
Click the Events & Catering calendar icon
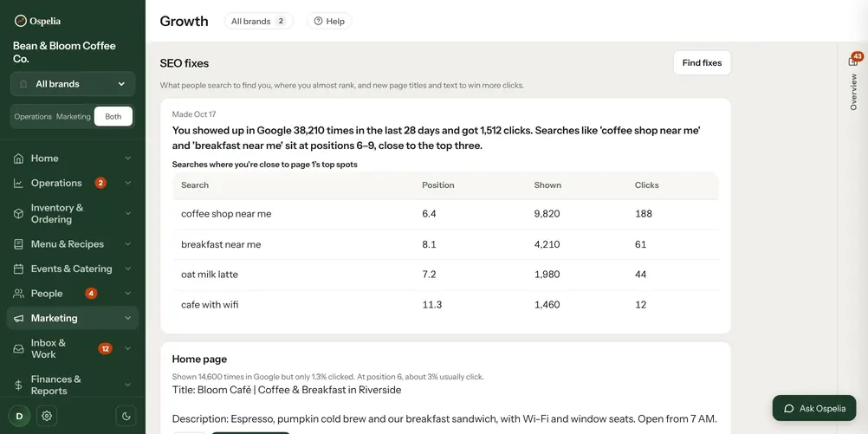pyautogui.click(x=19, y=269)
